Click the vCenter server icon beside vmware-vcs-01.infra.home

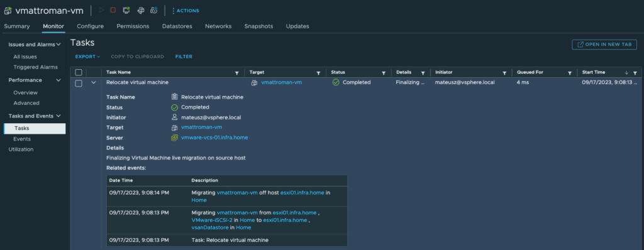174,138
